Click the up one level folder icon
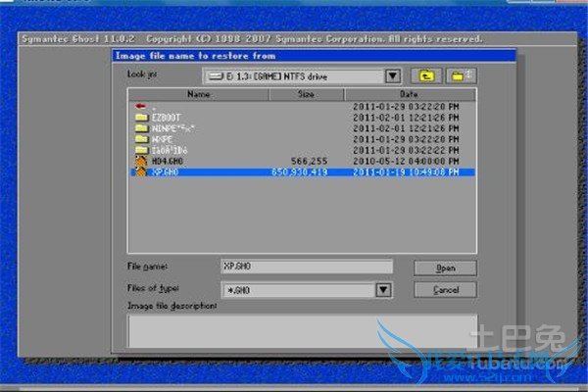The width and height of the screenshot is (588, 392). tap(426, 75)
